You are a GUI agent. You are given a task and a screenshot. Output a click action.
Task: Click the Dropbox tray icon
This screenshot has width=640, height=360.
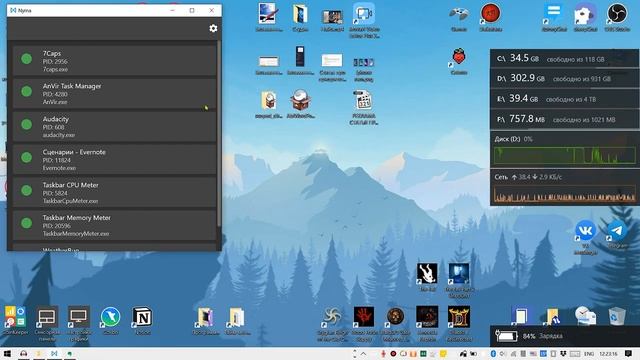(563, 354)
